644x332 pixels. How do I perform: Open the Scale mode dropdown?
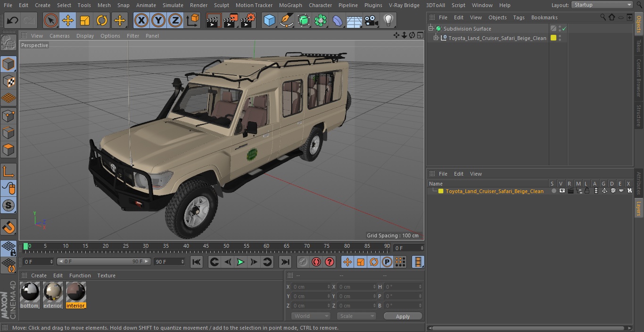click(356, 316)
